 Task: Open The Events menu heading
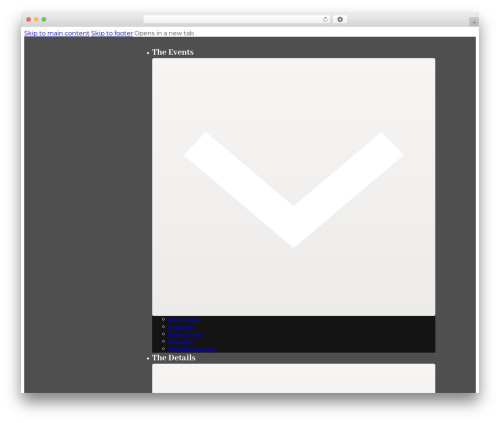click(173, 52)
